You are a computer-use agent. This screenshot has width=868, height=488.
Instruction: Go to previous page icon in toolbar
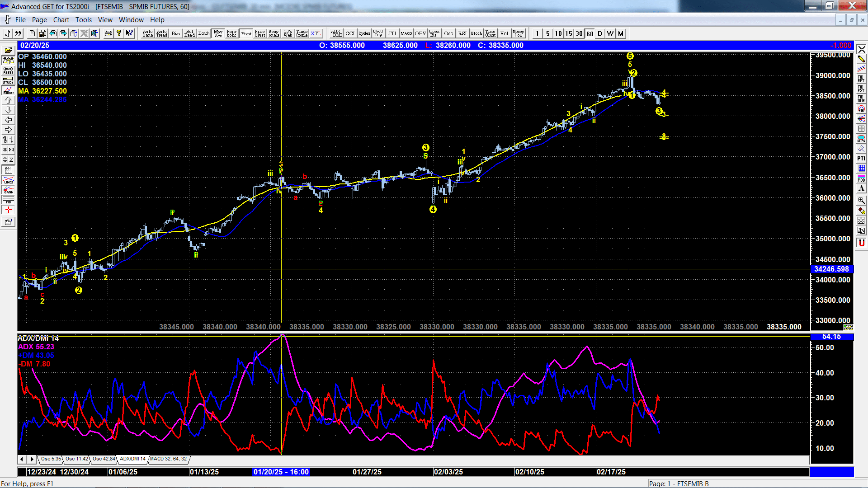53,33
